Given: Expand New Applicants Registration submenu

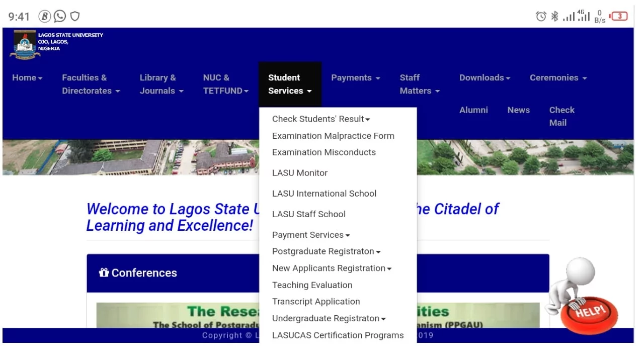Looking at the screenshot, I should 331,268.
